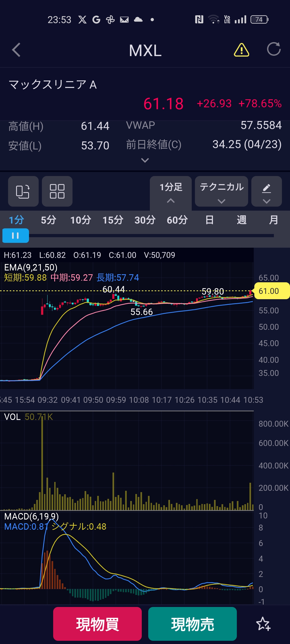Tap the NFC status bar icon
The image size is (290, 644).
click(x=199, y=20)
